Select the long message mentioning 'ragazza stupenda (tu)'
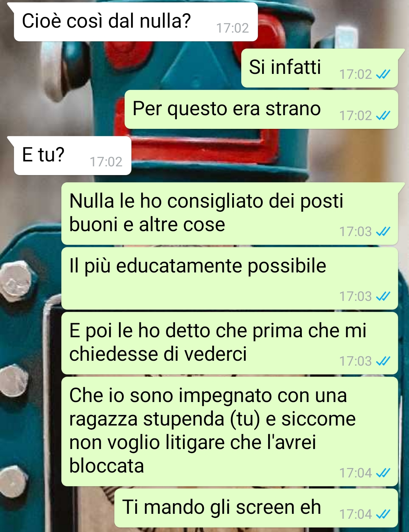 [229, 432]
